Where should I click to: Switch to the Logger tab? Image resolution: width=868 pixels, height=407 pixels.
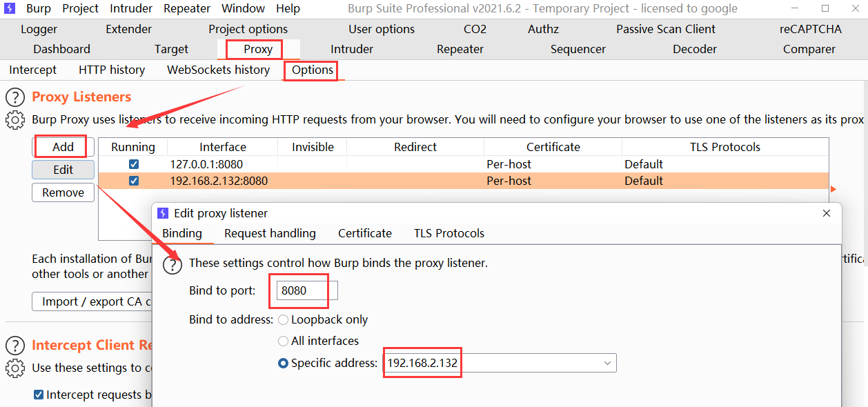point(39,29)
